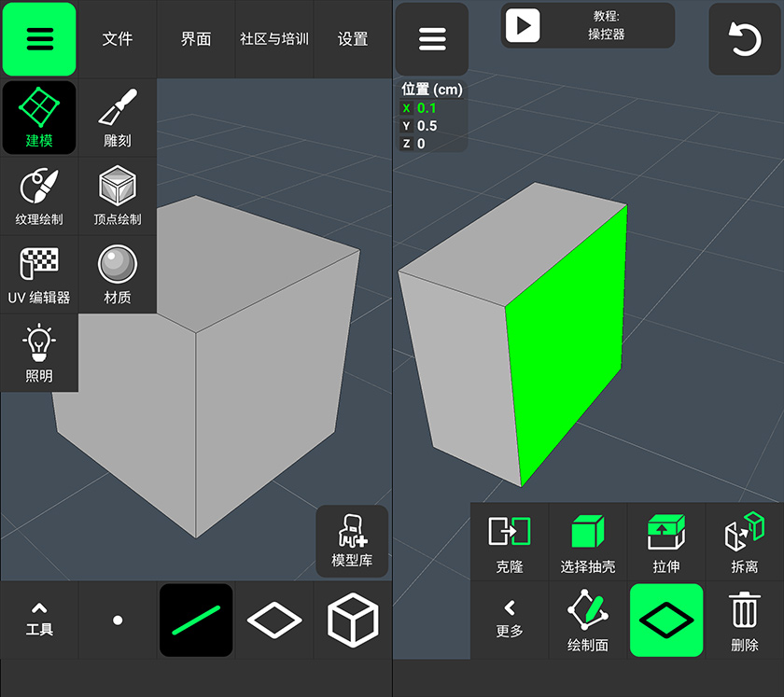Image resolution: width=784 pixels, height=697 pixels.
Task: Activate the 拉伸 extrude tool
Action: coord(666,542)
